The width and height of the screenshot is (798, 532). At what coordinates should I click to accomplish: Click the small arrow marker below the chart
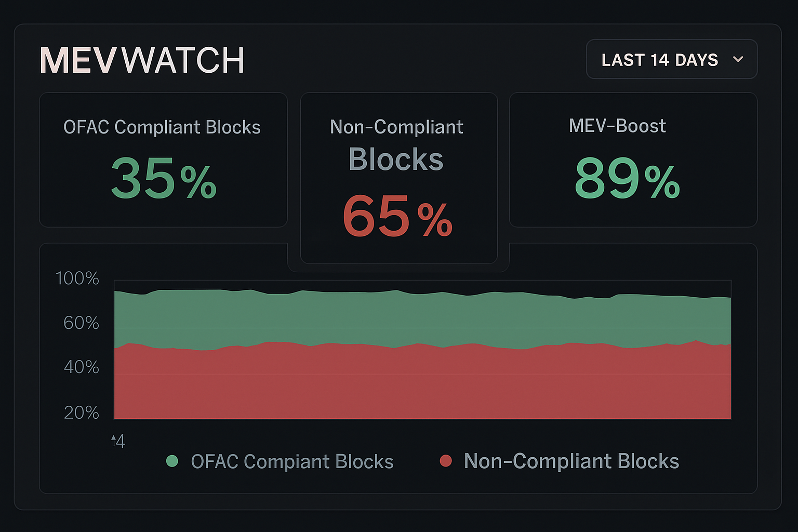tap(117, 441)
